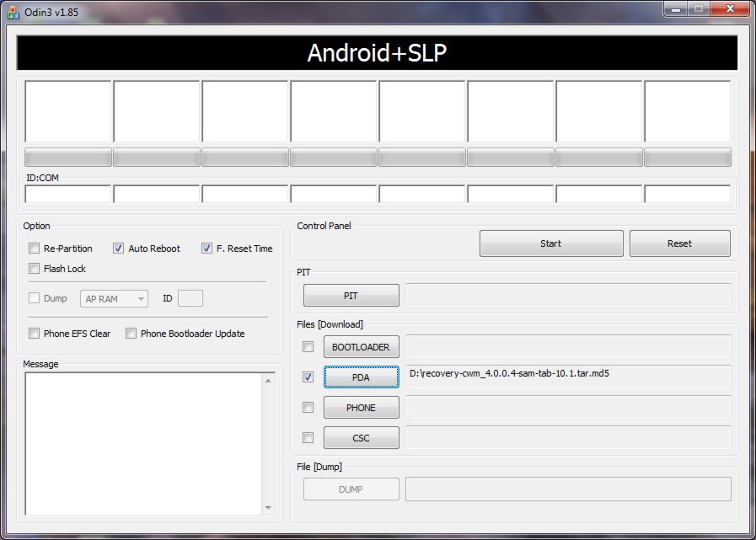Click the ID field beside AP RAM

(x=190, y=298)
